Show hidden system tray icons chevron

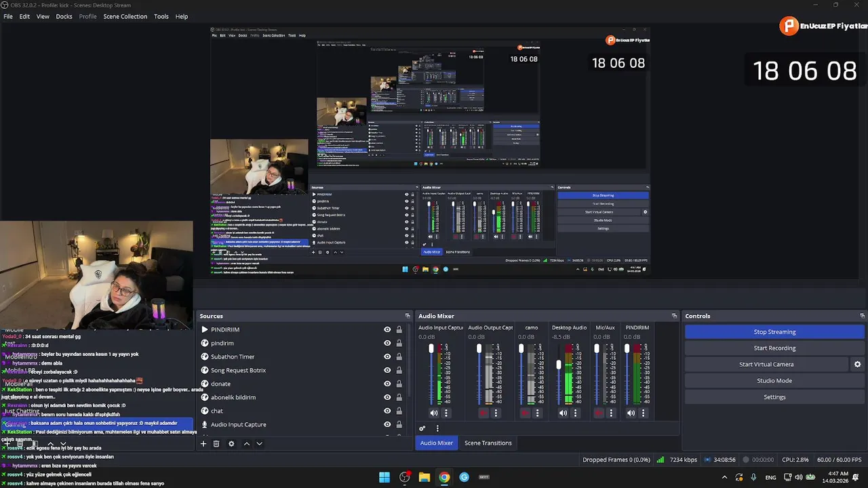(x=724, y=477)
